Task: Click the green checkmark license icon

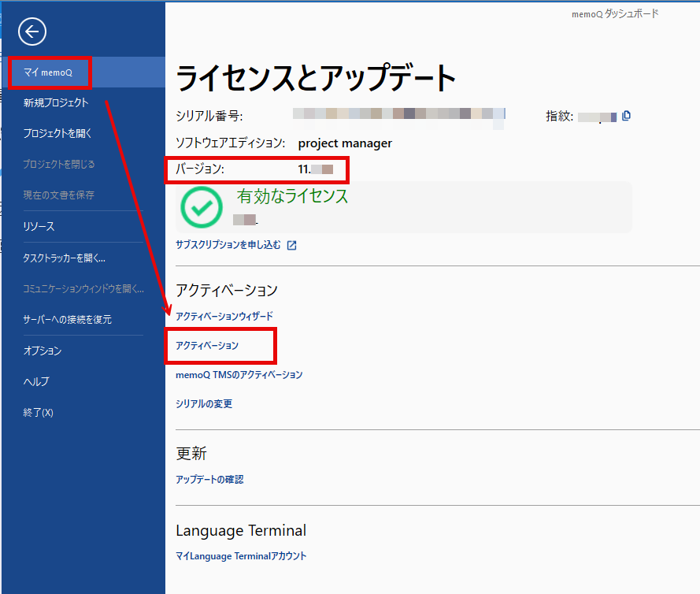Action: pyautogui.click(x=201, y=207)
